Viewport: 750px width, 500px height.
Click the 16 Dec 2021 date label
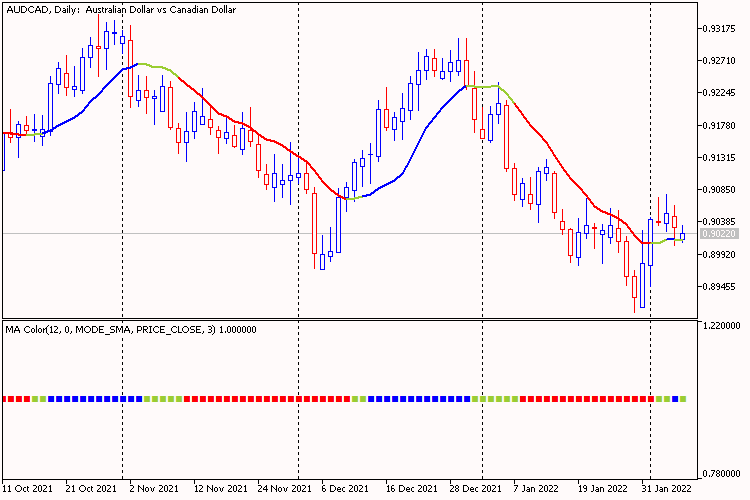point(412,489)
